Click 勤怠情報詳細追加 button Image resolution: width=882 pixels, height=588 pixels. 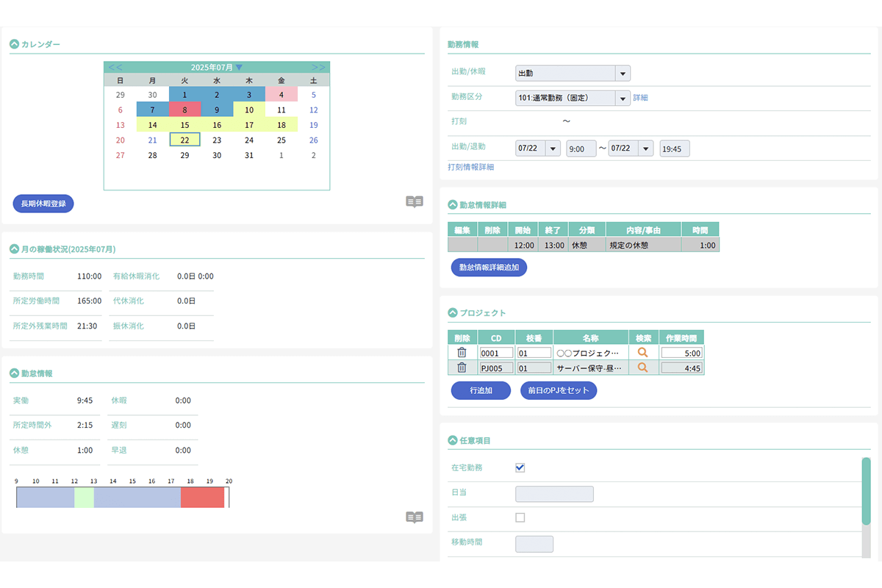489,268
